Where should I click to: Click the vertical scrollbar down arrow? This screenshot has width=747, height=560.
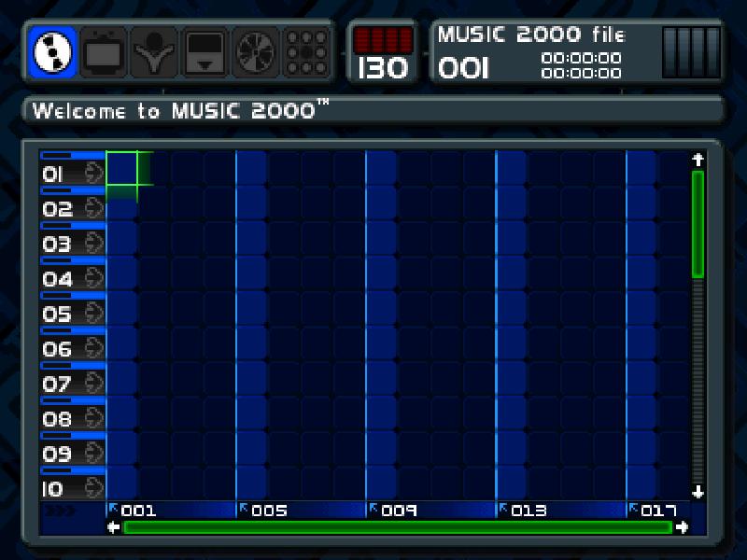(x=698, y=492)
